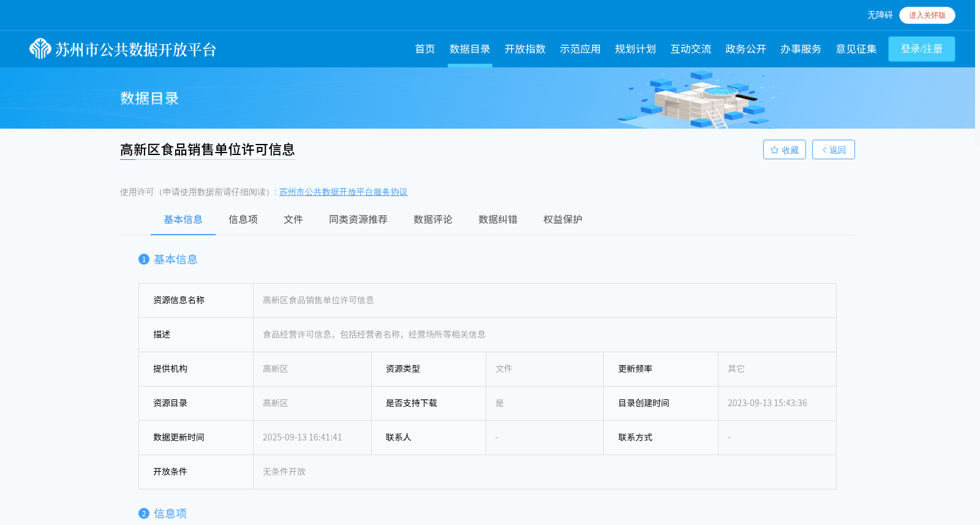Click 进入关怀版 button

coord(927,15)
